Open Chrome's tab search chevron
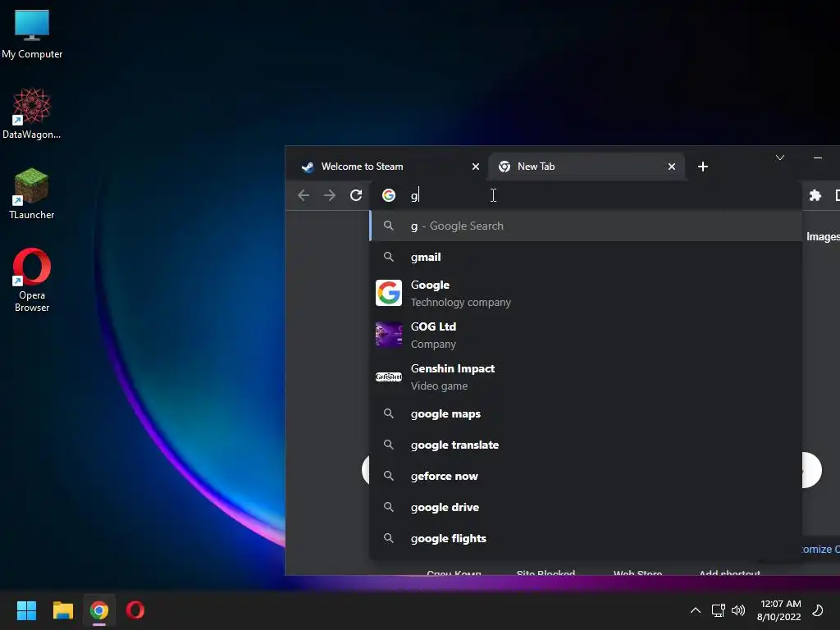The height and width of the screenshot is (630, 840). coord(780,157)
